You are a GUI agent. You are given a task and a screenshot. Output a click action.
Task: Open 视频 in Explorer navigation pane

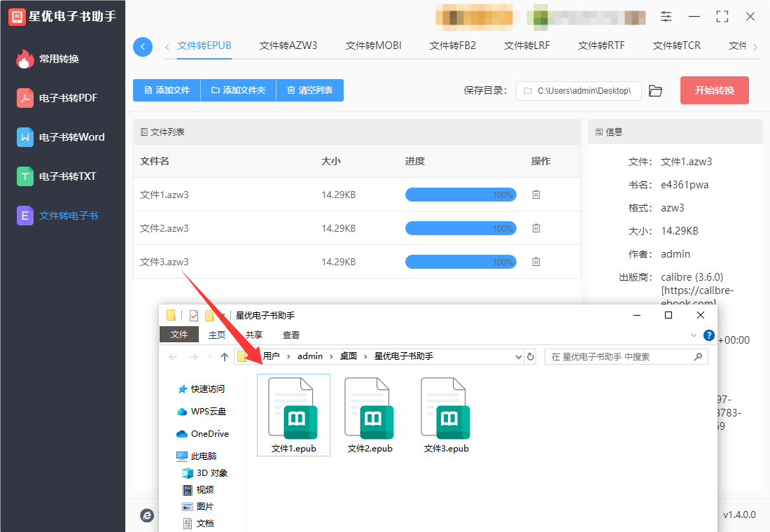pos(198,490)
